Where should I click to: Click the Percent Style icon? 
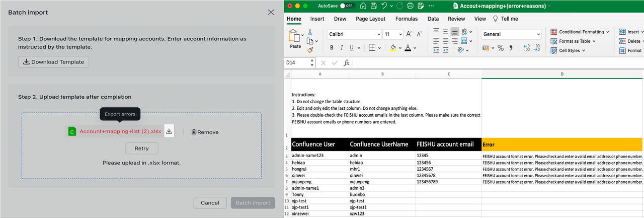click(x=501, y=48)
